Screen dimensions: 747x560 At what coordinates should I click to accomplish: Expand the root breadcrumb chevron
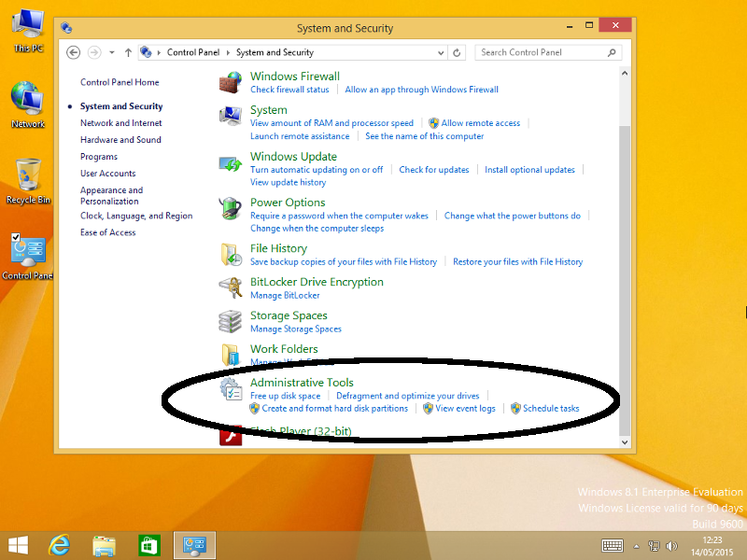(159, 52)
